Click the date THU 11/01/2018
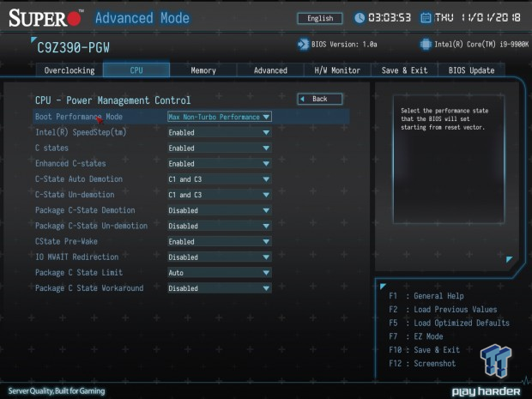Viewport: 532px width, 399px height. click(478, 18)
